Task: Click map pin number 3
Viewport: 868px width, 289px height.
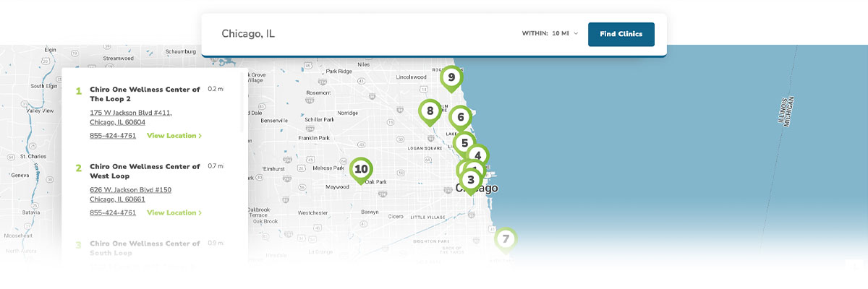Action: [x=471, y=181]
